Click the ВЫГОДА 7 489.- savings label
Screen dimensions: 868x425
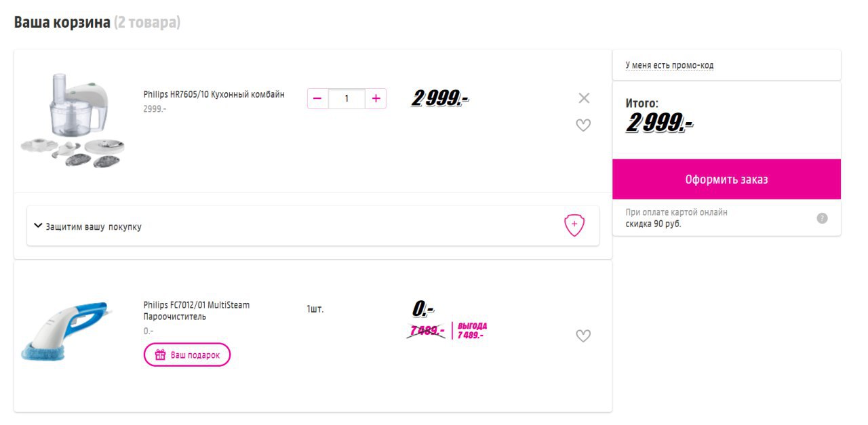point(472,331)
